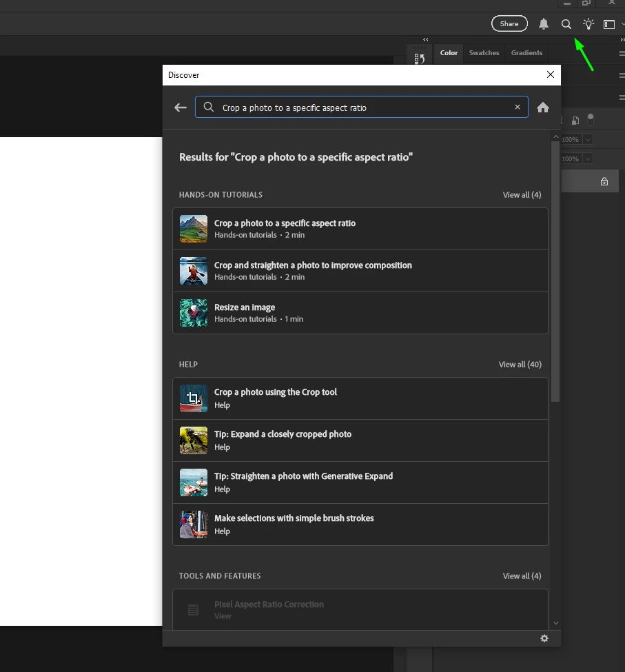Click the 'Make selections with simple brush strokes' thumbnail
The image size is (625, 672).
194,524
